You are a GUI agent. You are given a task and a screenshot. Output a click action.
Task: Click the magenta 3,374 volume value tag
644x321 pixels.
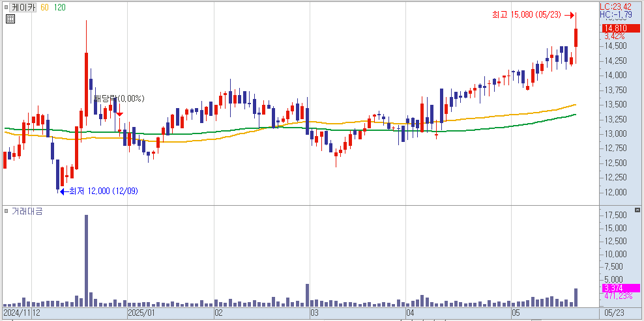[615, 288]
